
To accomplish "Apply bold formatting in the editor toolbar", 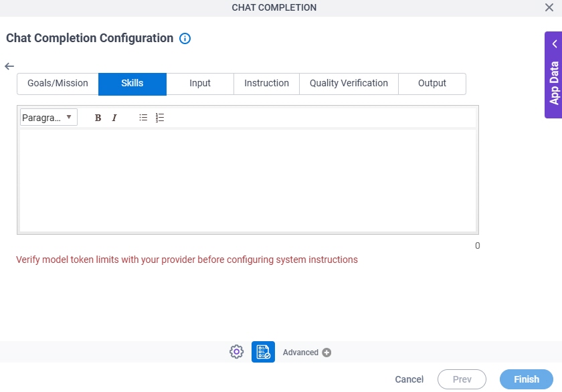I will click(98, 118).
